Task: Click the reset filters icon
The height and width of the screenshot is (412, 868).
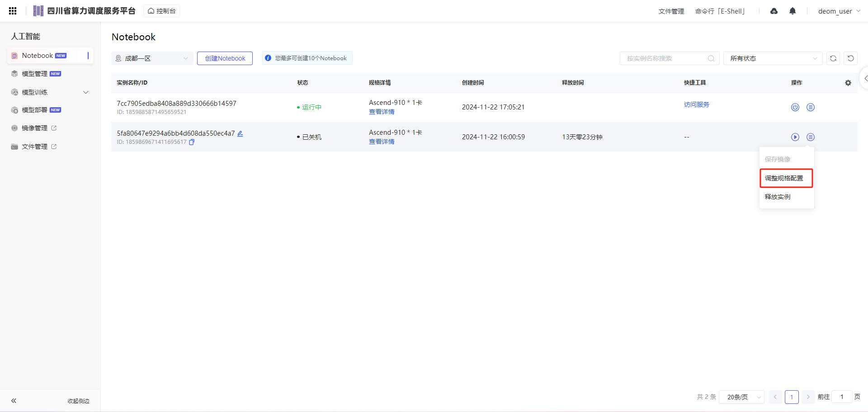Action: (850, 58)
